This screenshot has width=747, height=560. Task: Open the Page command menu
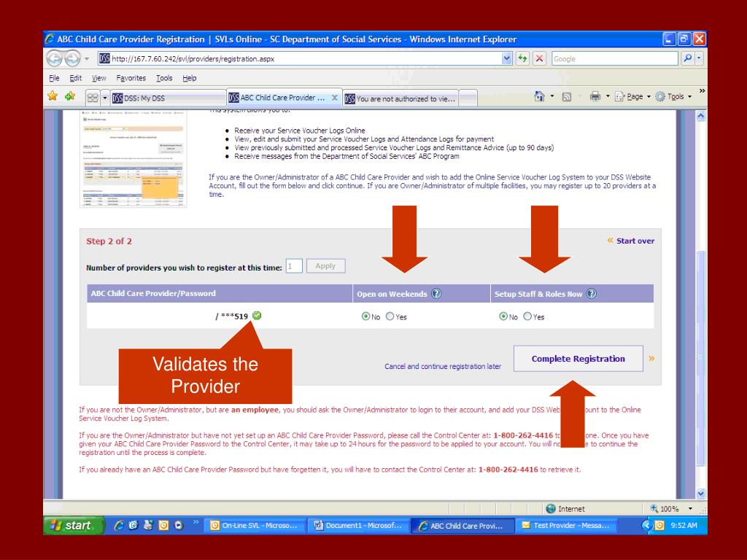(632, 97)
